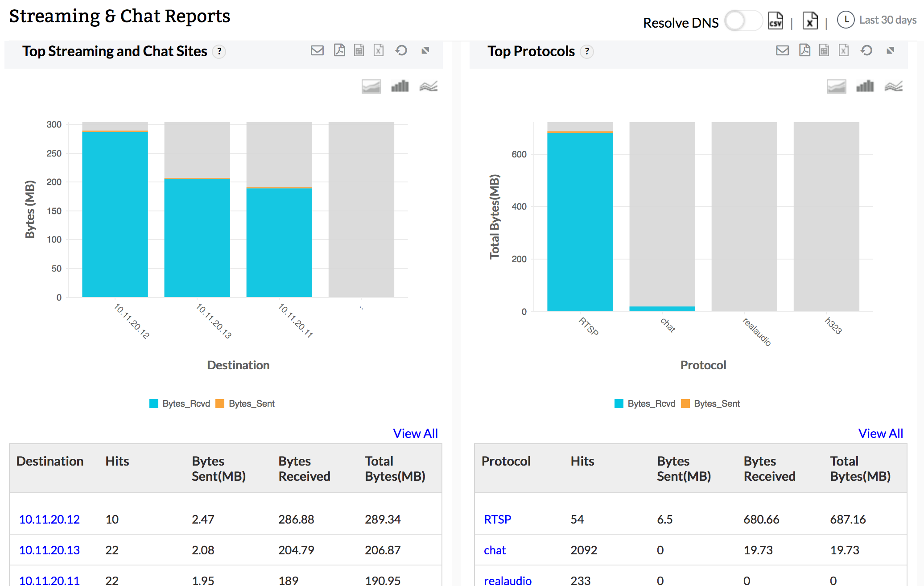This screenshot has height=586, width=924.
Task: Export the full report as CSV
Action: pos(775,21)
